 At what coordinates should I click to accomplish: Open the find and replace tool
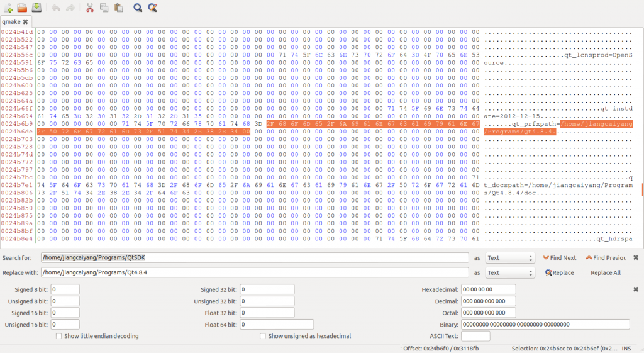152,8
